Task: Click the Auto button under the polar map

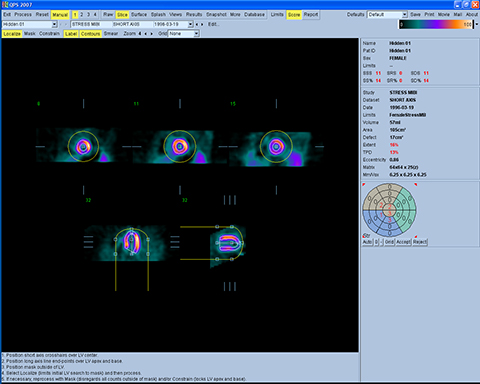Action: coord(367,242)
